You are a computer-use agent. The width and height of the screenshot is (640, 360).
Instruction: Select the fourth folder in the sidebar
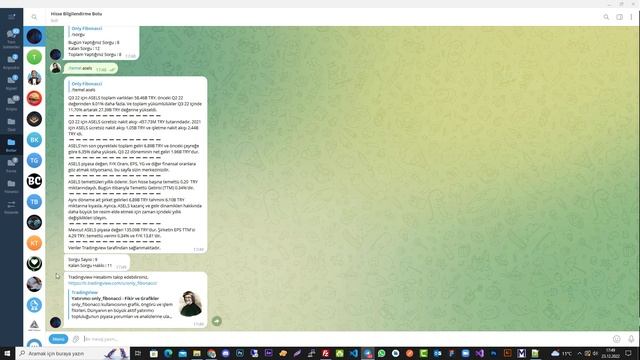(11, 103)
